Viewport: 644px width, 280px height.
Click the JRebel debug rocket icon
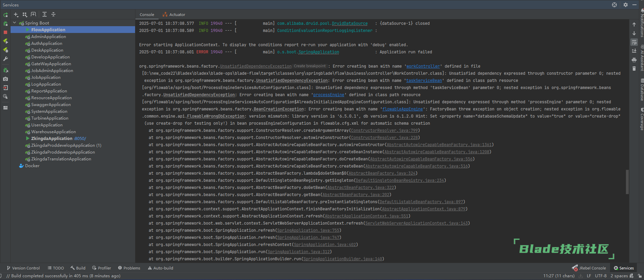[x=5, y=50]
